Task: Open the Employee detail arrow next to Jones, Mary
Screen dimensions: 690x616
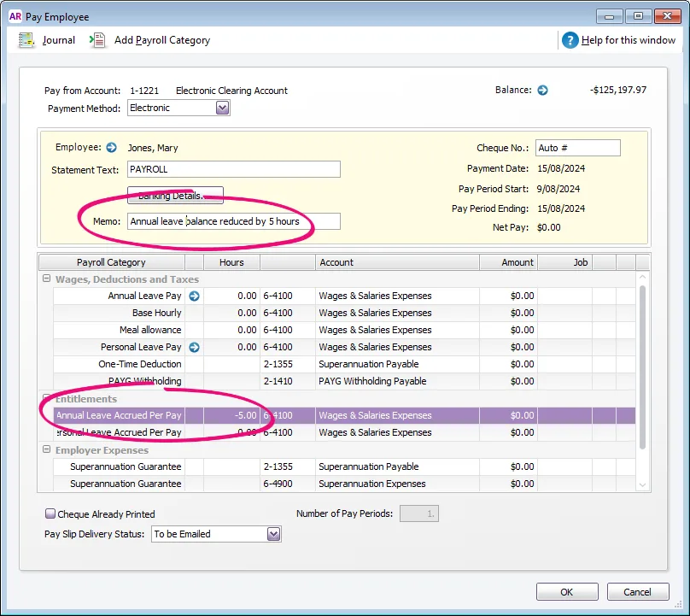Action: tap(112, 146)
